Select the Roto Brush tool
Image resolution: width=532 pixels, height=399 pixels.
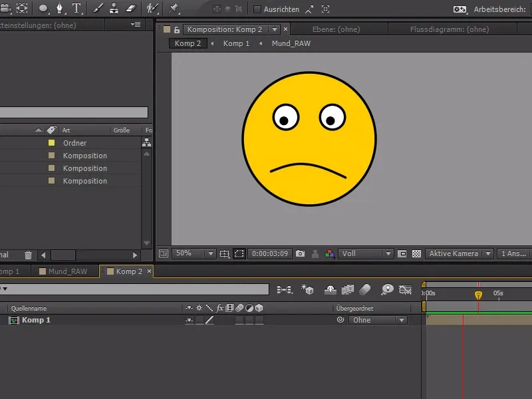coord(152,8)
